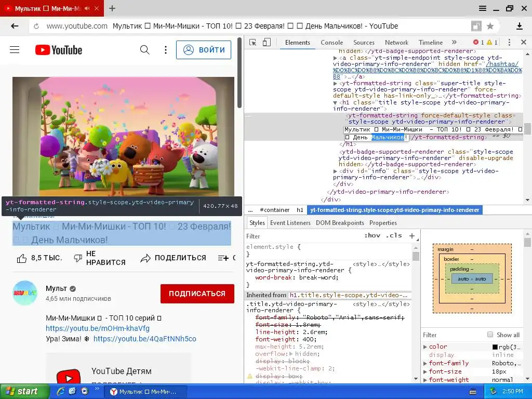Select #container in the breadcrumb bar
532x399 pixels.
[x=274, y=210]
